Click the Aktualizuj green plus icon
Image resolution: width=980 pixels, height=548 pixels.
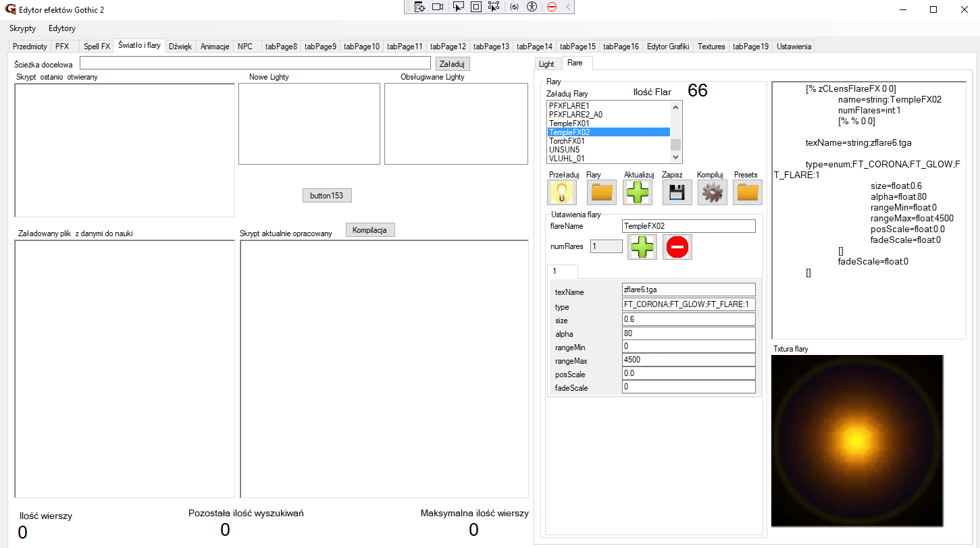point(638,192)
